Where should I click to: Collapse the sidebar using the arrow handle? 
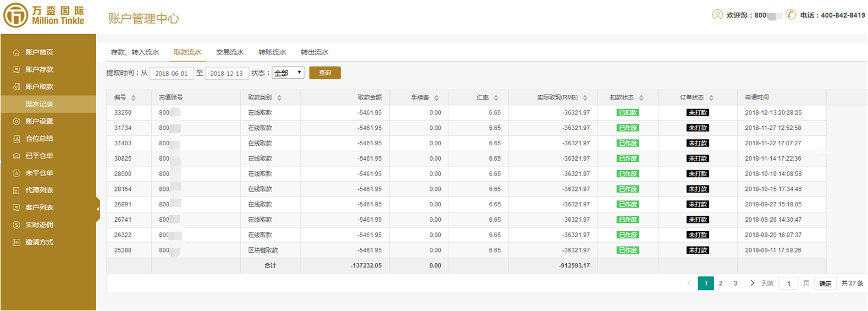point(98,209)
